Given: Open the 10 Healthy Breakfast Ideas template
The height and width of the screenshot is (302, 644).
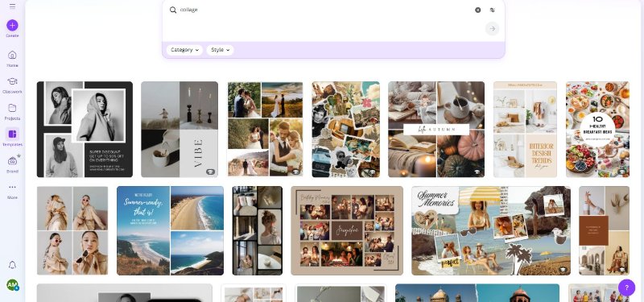Looking at the screenshot, I should click(x=597, y=130).
